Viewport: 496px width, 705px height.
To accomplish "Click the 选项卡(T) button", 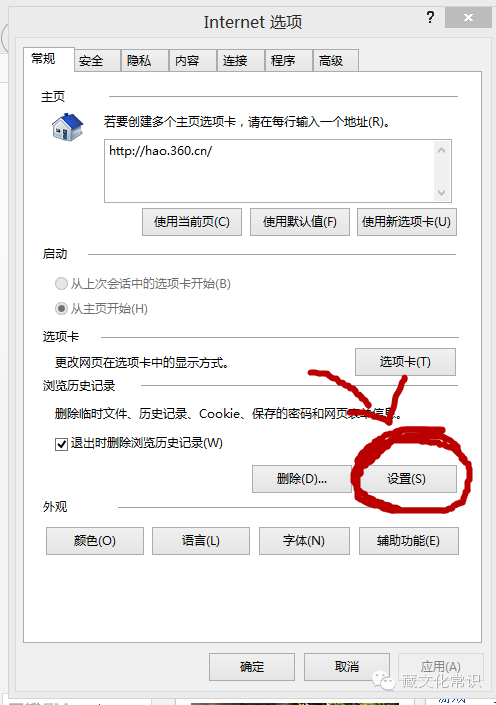I will 405,362.
